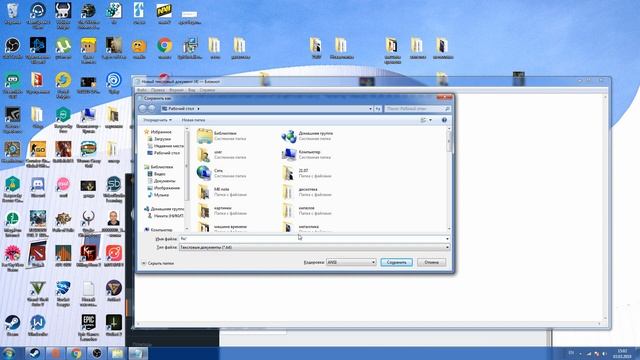This screenshot has height=360, width=640.
Task: Click the OBS icon in the taskbar
Action: [97, 353]
